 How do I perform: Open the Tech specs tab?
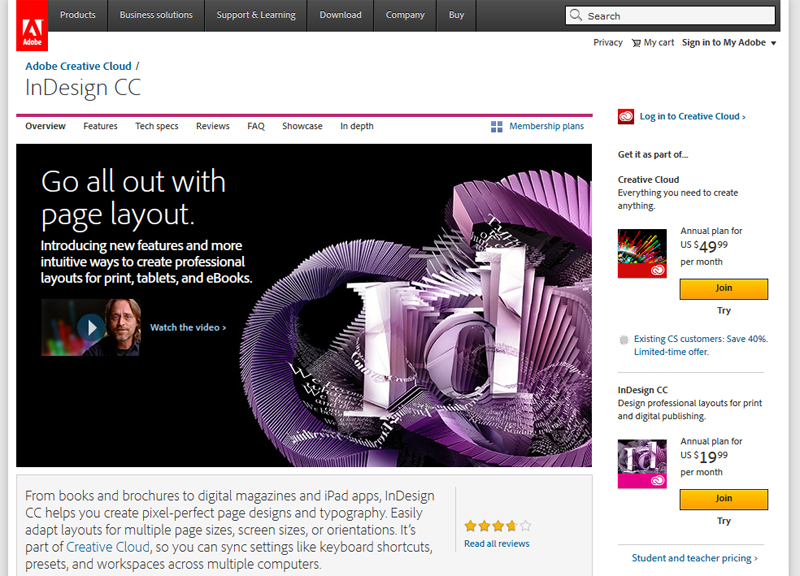pos(157,127)
